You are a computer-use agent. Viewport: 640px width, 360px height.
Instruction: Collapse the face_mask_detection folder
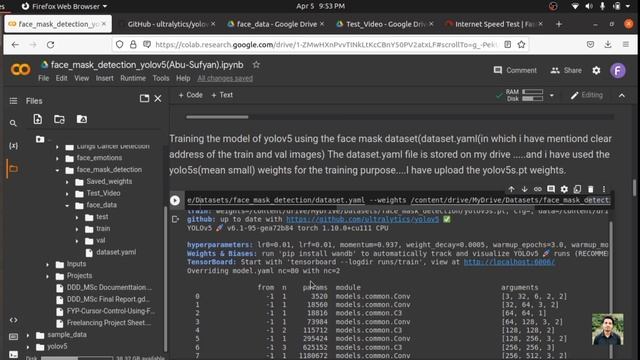58,170
